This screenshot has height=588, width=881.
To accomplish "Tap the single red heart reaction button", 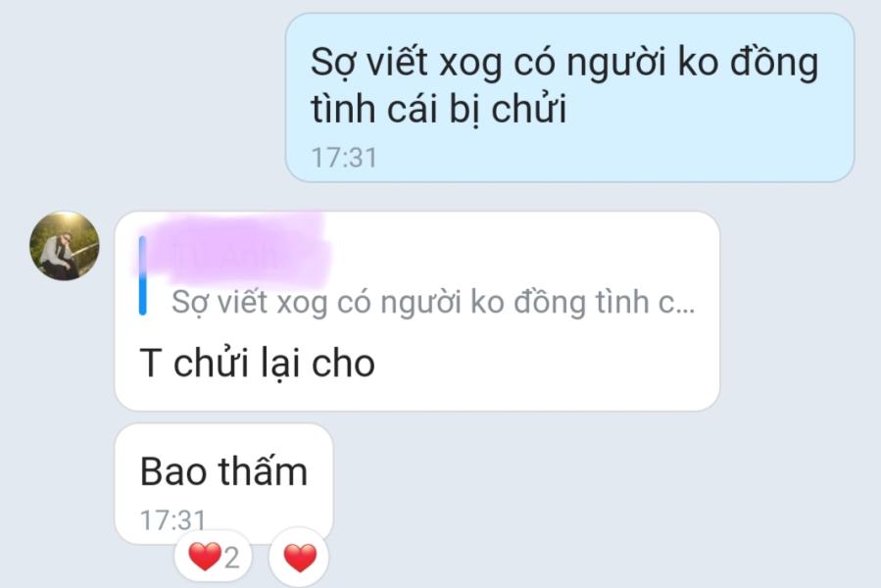I will (300, 557).
